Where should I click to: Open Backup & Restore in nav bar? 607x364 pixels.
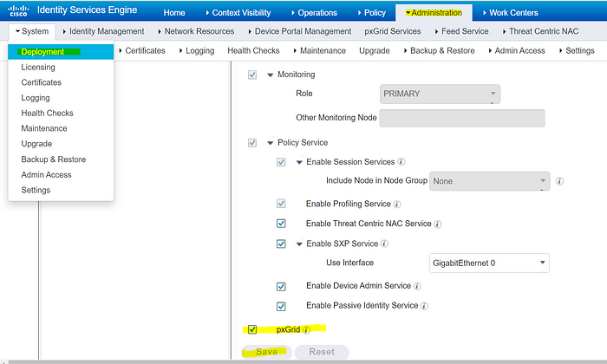click(440, 50)
